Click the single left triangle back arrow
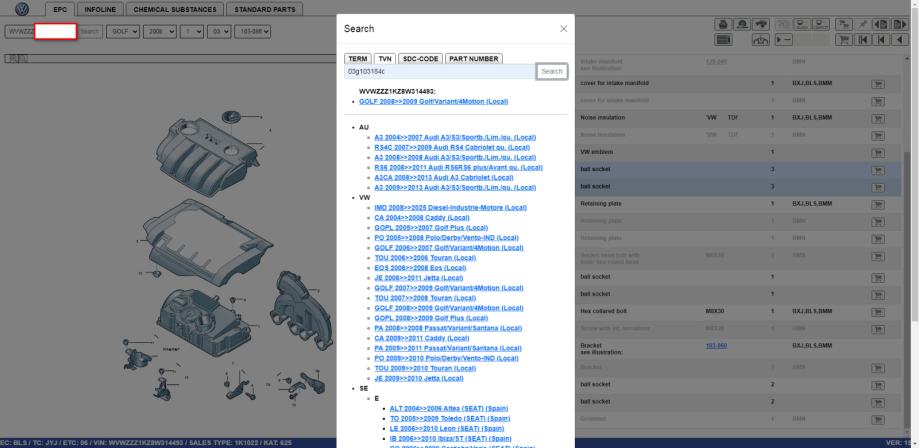 coord(900,39)
